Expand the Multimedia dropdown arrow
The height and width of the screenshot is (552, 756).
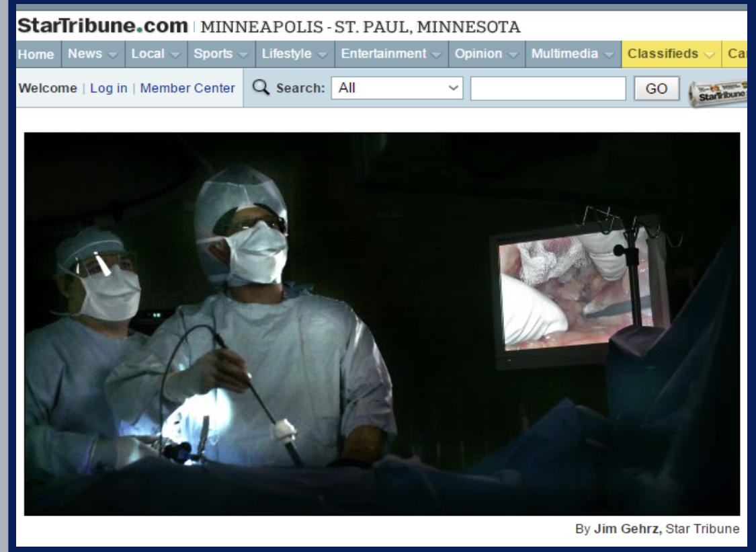(x=610, y=55)
